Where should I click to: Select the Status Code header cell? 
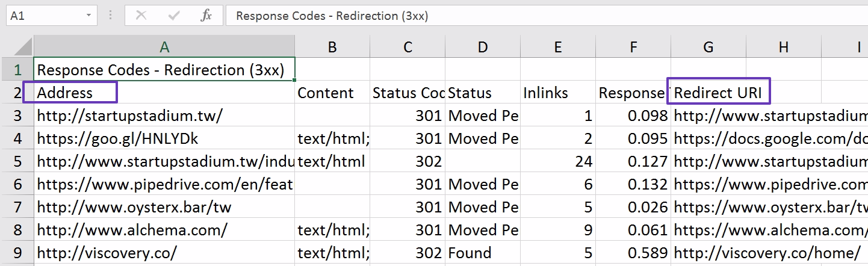(x=408, y=92)
